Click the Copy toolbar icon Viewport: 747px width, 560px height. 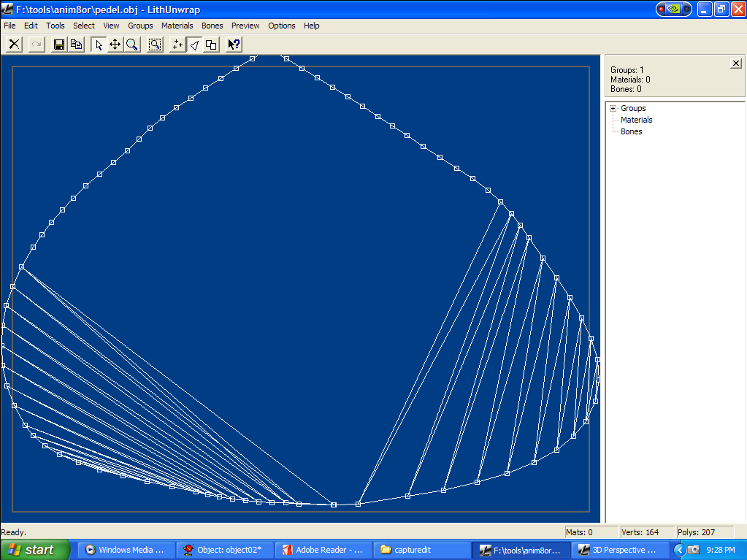[76, 45]
